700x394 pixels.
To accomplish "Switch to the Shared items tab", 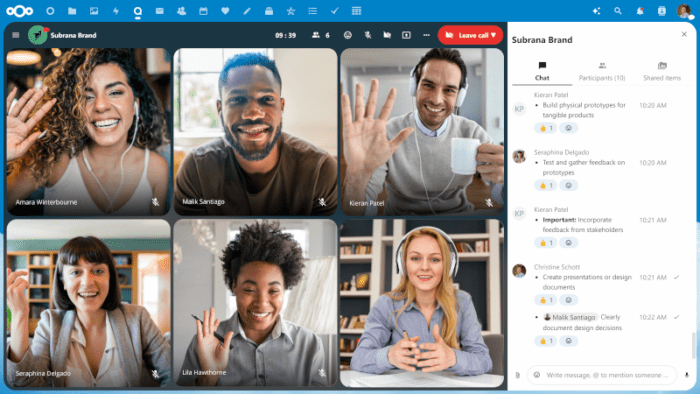I will point(662,71).
